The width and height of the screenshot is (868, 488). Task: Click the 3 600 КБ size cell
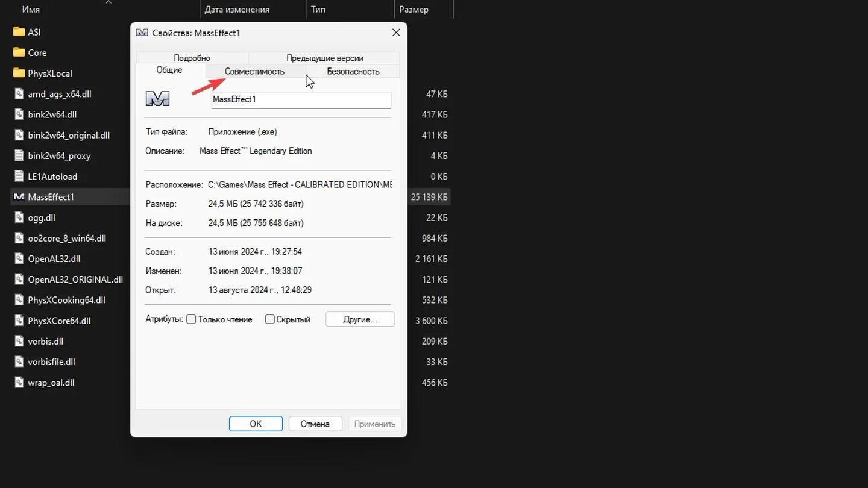(x=431, y=321)
